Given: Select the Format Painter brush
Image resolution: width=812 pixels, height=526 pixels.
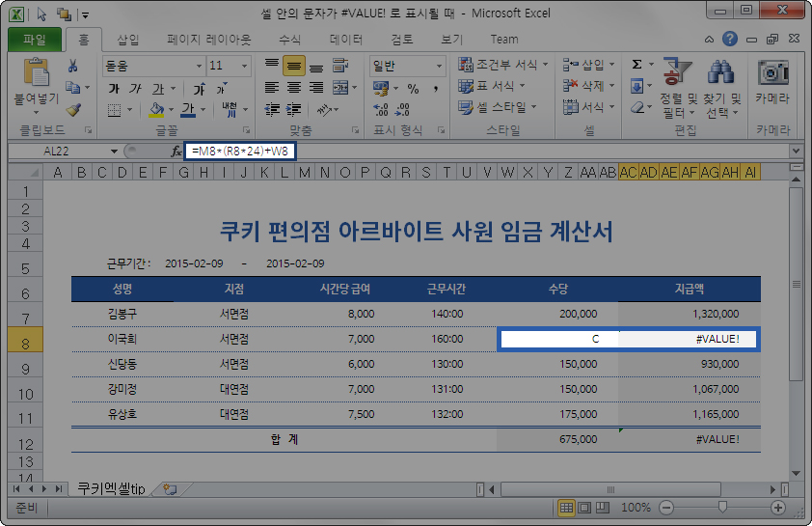Looking at the screenshot, I should [73, 110].
